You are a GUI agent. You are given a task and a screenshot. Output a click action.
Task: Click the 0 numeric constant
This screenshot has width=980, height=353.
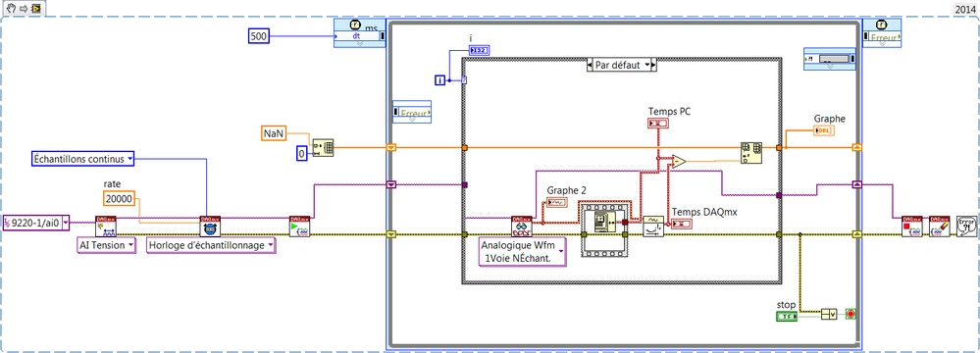tap(301, 153)
